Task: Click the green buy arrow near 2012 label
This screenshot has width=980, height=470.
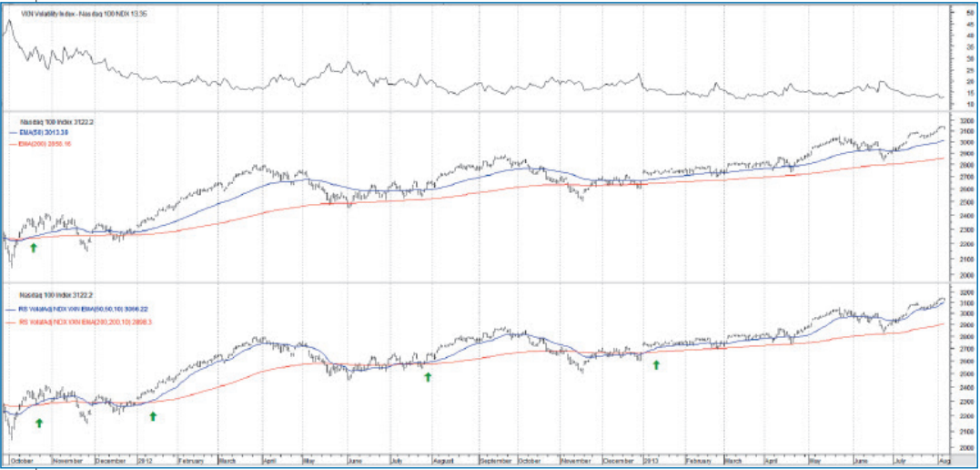Action: pyautogui.click(x=153, y=416)
